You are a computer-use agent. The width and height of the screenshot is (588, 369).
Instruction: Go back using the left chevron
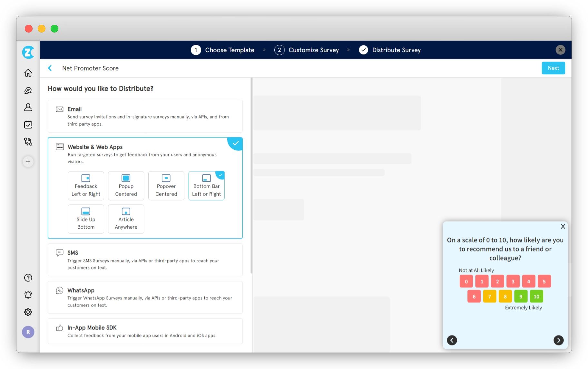click(x=50, y=68)
